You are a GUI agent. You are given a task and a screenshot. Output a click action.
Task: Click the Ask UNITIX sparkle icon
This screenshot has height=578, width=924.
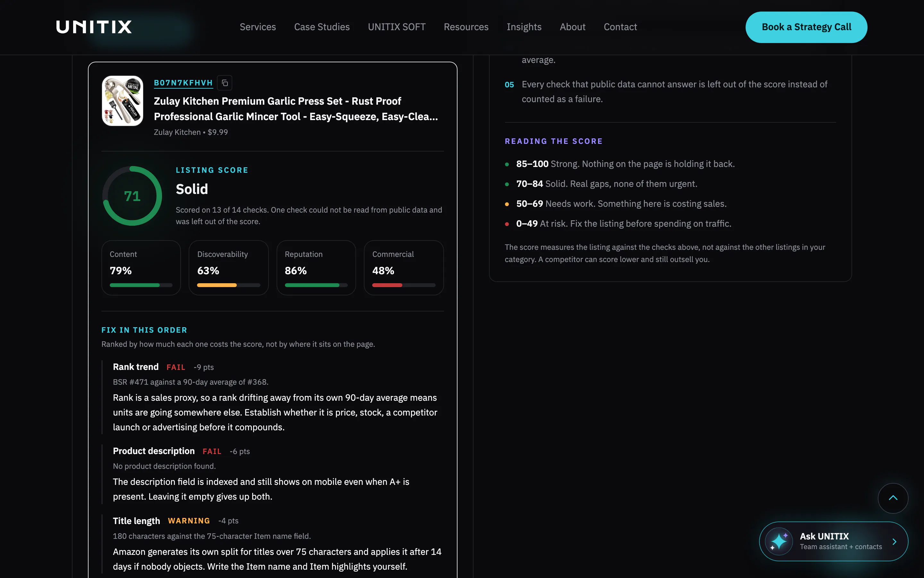tap(779, 541)
